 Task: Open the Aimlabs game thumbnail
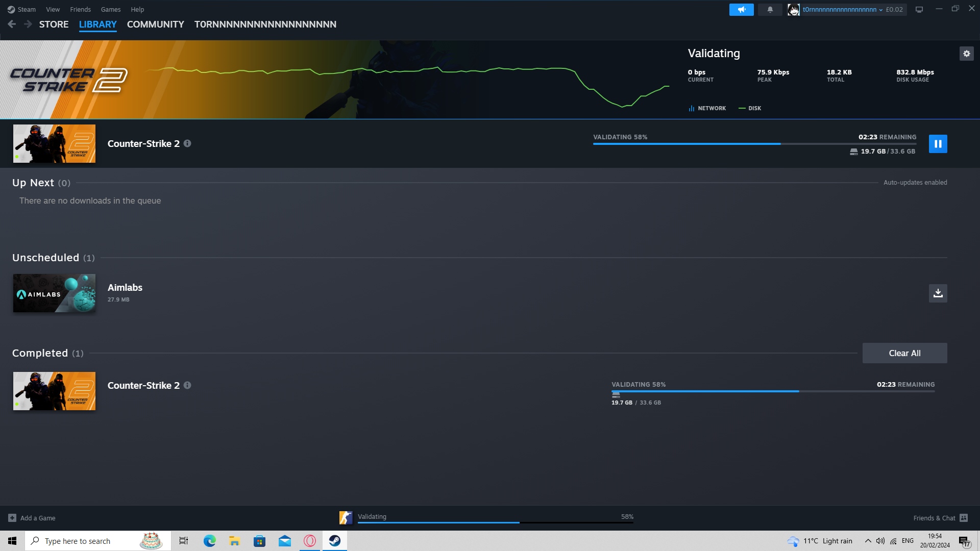pos(54,293)
